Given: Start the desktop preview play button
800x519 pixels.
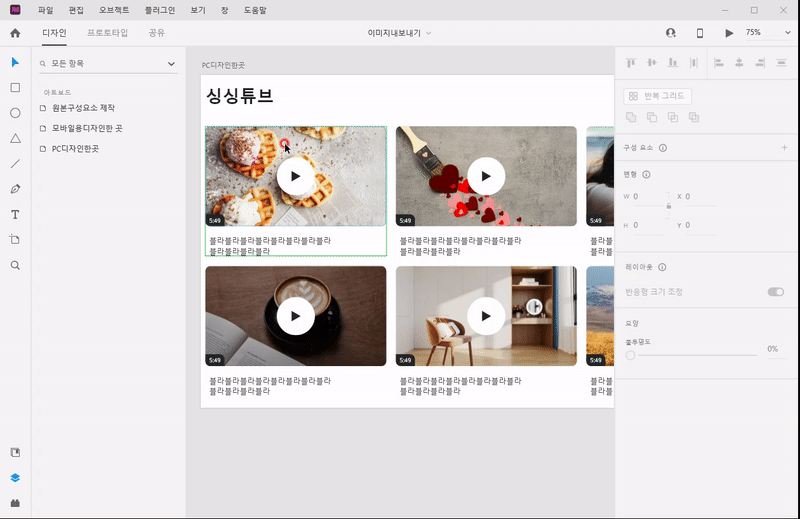Looking at the screenshot, I should tap(729, 33).
